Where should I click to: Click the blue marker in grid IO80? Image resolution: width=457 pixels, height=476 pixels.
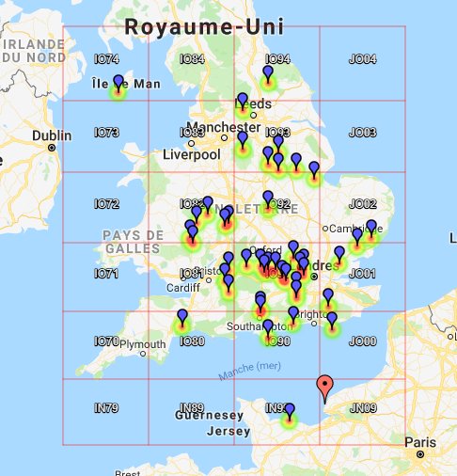click(x=182, y=318)
